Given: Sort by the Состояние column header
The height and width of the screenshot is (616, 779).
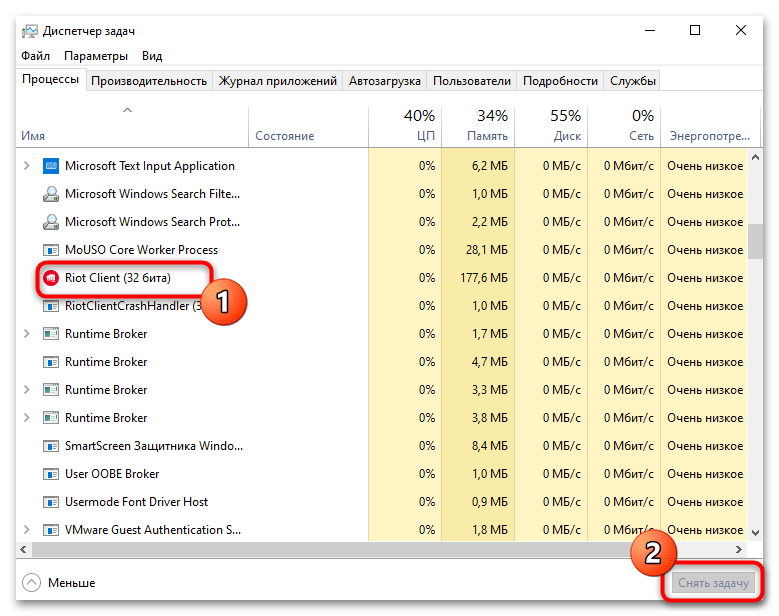Looking at the screenshot, I should click(x=308, y=127).
